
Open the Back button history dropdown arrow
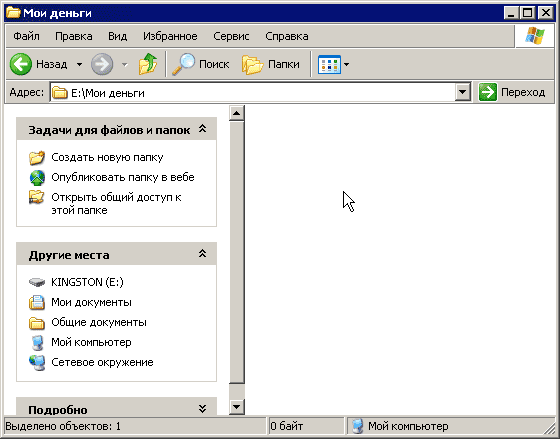click(x=79, y=65)
